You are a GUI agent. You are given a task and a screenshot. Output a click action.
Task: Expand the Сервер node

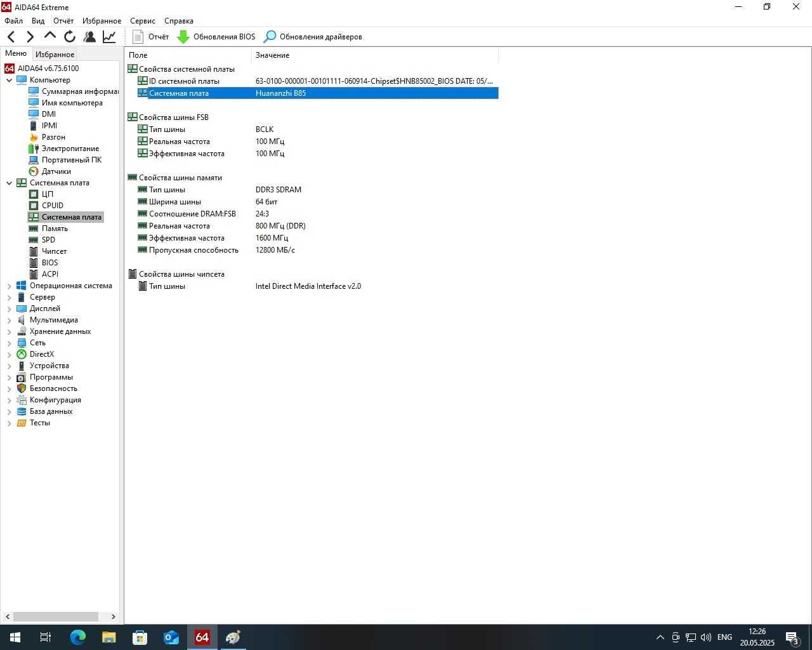coord(9,298)
